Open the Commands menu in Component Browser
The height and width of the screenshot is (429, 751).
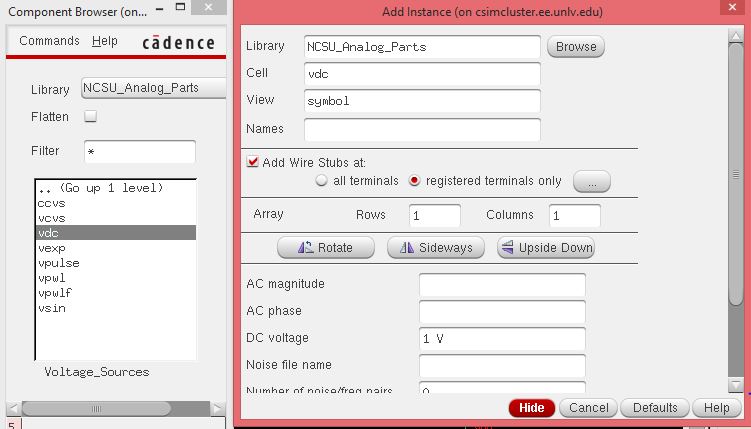49,41
